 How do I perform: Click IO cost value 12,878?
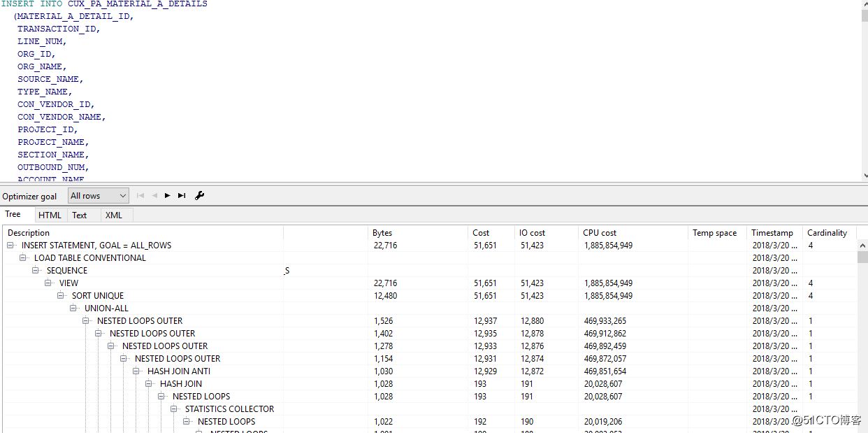tap(533, 334)
